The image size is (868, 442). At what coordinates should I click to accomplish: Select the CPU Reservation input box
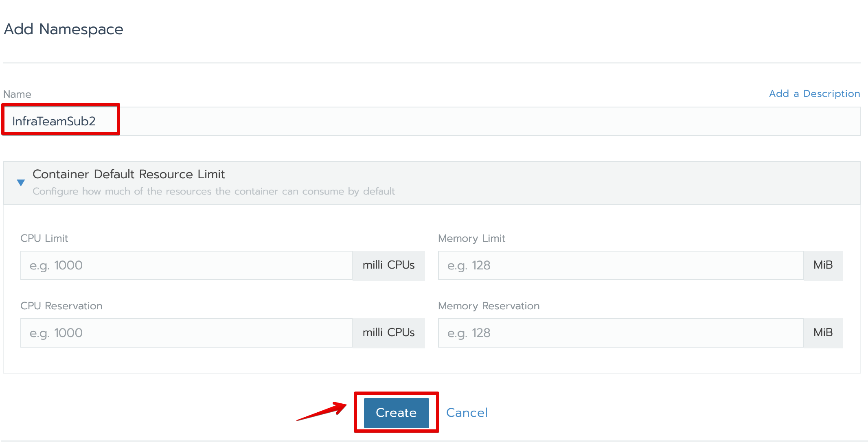[186, 333]
